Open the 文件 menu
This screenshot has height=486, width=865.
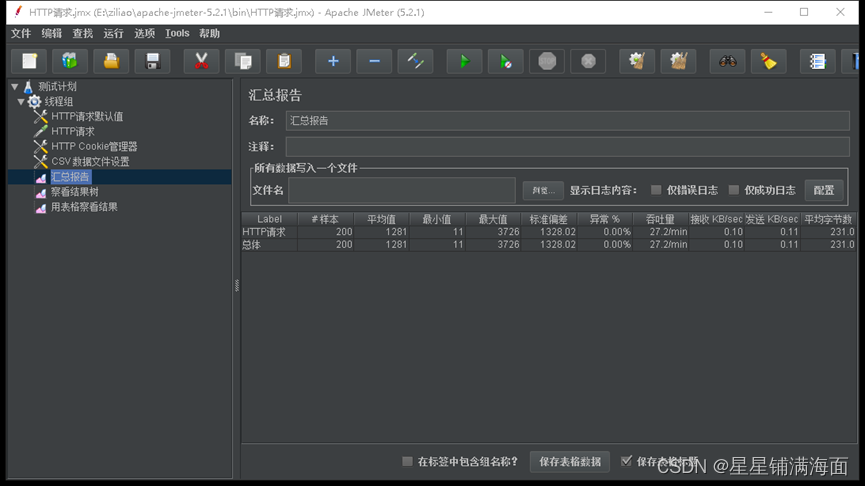pyautogui.click(x=21, y=34)
